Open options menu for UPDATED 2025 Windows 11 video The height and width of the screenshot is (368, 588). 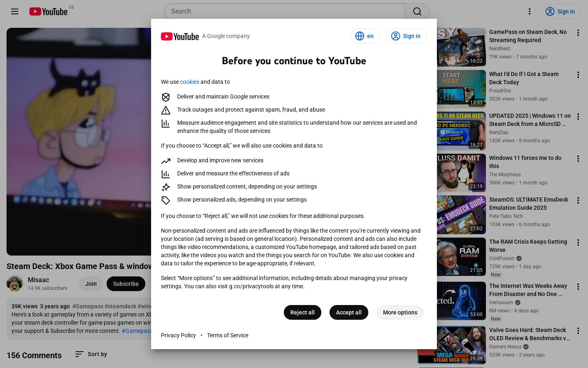pyautogui.click(x=578, y=117)
